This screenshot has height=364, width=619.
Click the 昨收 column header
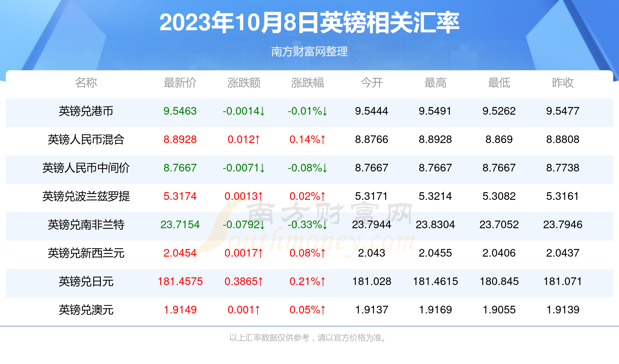tap(563, 83)
